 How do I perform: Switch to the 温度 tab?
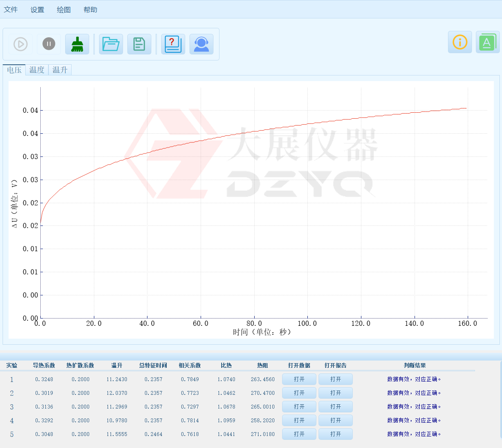point(37,70)
